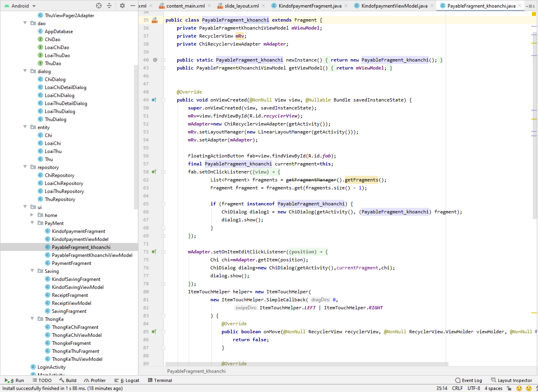Open the Event Log

469,380
